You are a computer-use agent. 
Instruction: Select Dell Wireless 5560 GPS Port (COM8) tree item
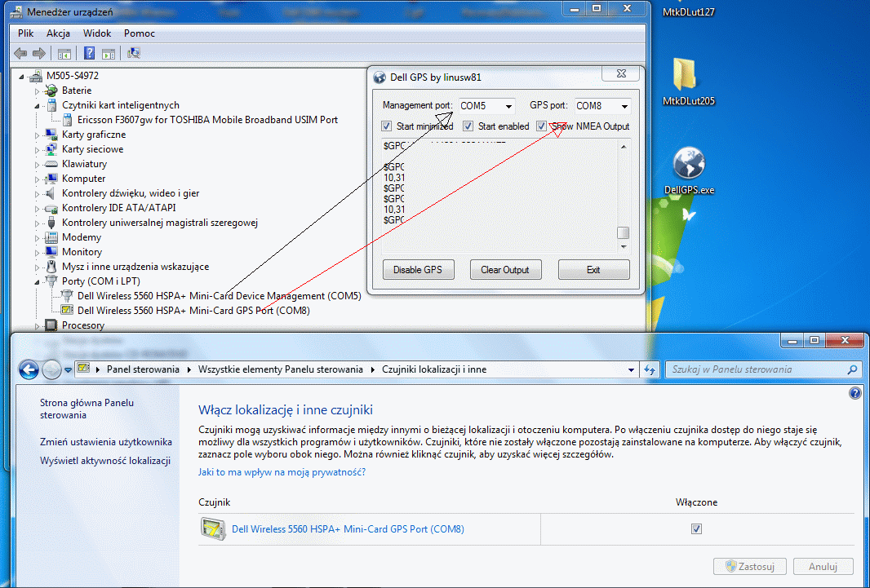click(x=193, y=311)
